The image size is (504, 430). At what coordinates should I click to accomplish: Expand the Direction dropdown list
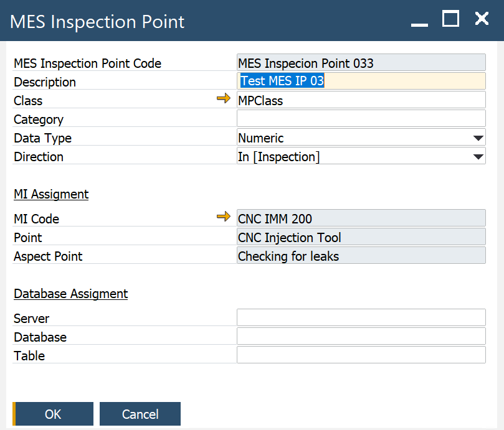click(x=478, y=157)
